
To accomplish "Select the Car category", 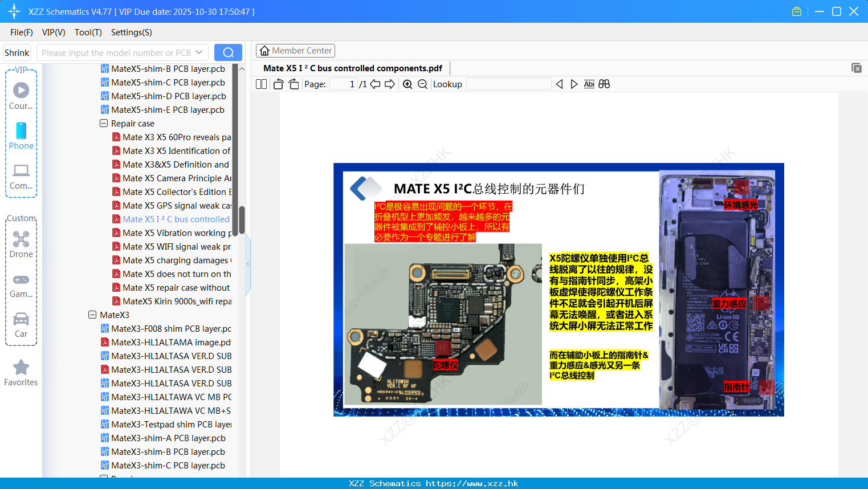I will 21,325.
